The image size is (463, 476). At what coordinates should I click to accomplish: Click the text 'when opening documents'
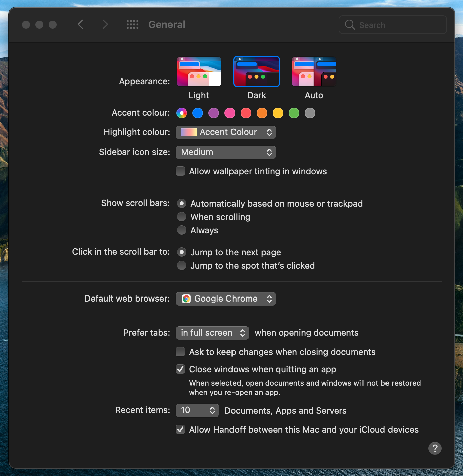[307, 333]
